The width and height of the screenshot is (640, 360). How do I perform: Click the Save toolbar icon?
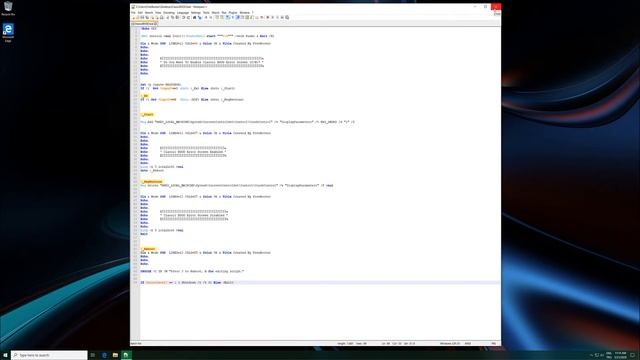142,18
